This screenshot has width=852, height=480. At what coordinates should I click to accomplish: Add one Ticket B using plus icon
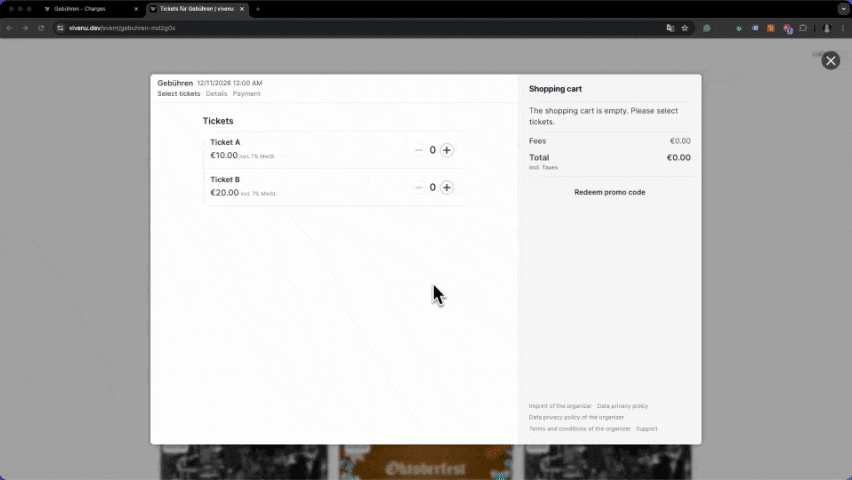447,187
